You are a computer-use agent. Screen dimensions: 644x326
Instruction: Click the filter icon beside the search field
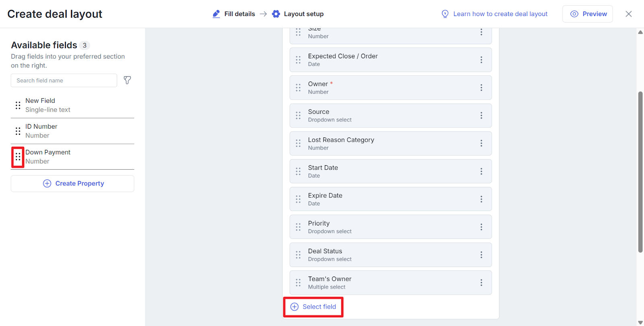pyautogui.click(x=127, y=80)
